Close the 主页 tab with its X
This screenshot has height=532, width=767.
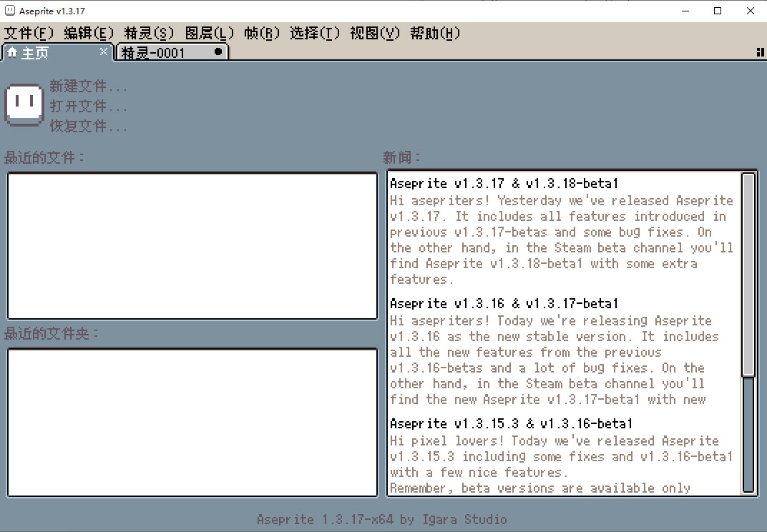tap(103, 51)
